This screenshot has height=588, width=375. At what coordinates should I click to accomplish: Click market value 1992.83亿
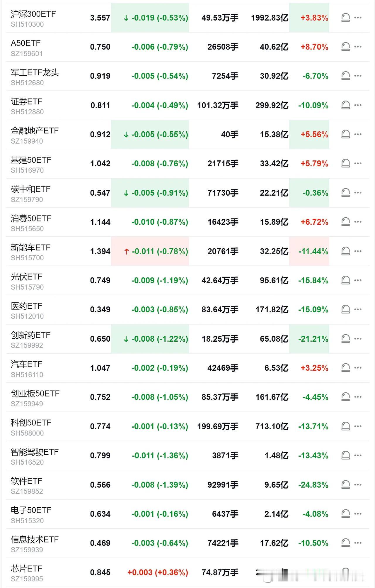pyautogui.click(x=270, y=18)
